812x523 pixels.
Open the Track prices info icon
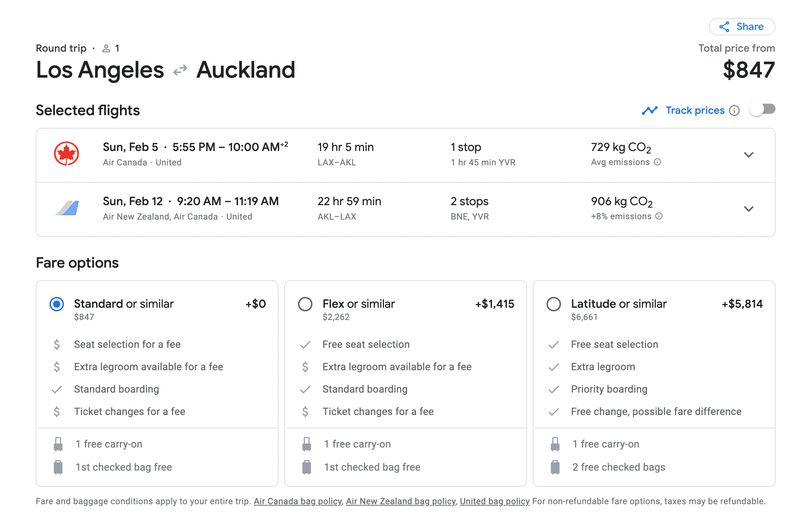[734, 110]
